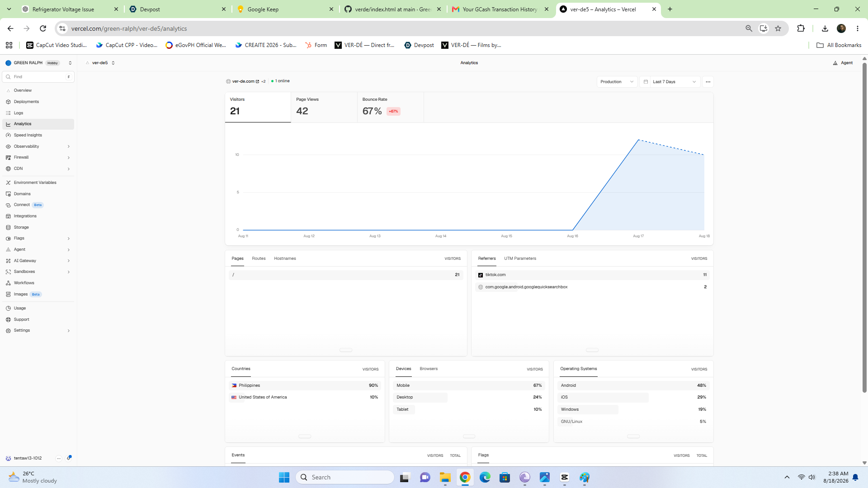Click the external link icon beside ver-de.com
This screenshot has height=488, width=868.
coord(258,81)
